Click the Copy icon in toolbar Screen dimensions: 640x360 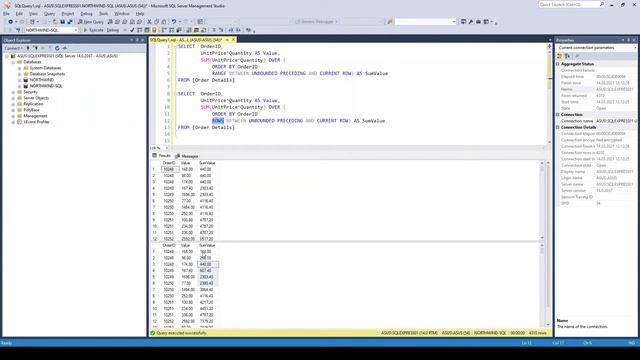[157, 22]
